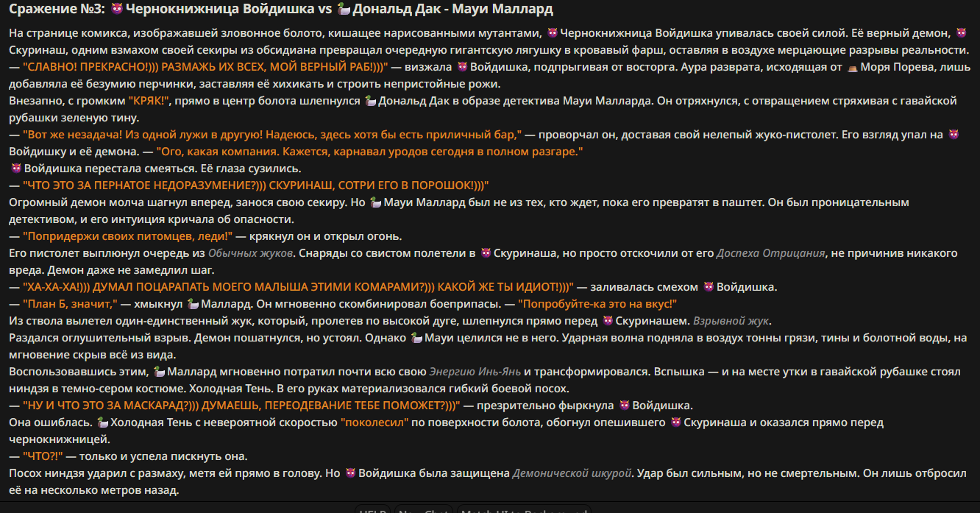The height and width of the screenshot is (513, 980).
Task: Click the demon emoji after 'Его взгляд упал на'
Action: point(954,135)
